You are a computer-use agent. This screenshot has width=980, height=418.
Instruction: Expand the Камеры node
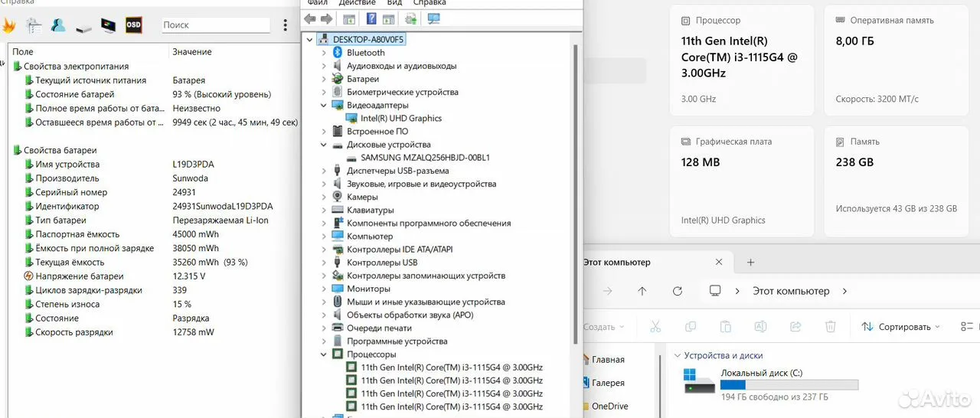click(324, 197)
